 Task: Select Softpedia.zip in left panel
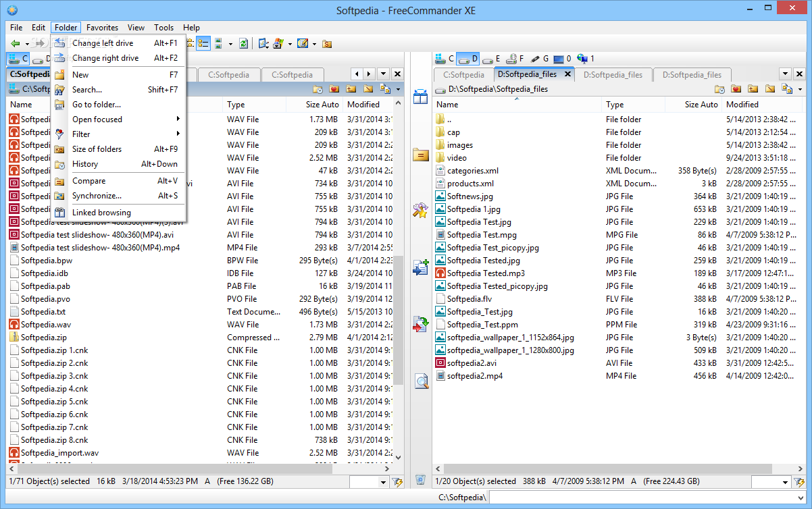[x=43, y=338]
